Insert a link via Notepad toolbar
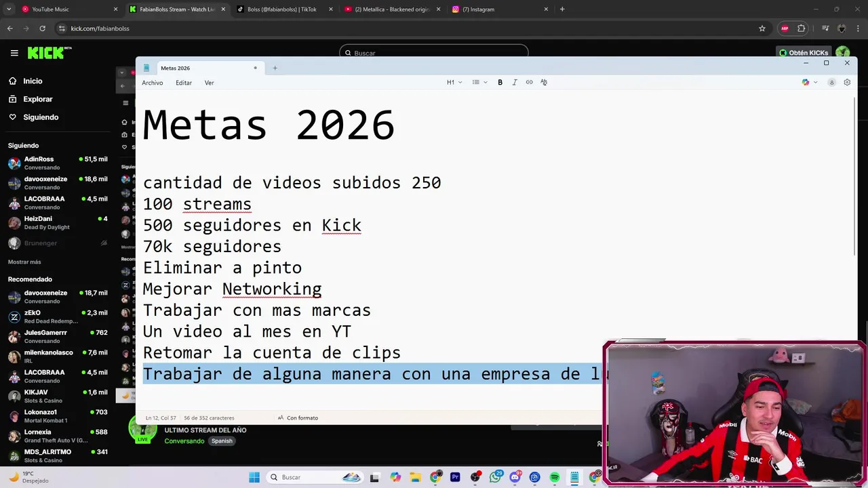Screen dimensions: 868x488 pos(529,82)
